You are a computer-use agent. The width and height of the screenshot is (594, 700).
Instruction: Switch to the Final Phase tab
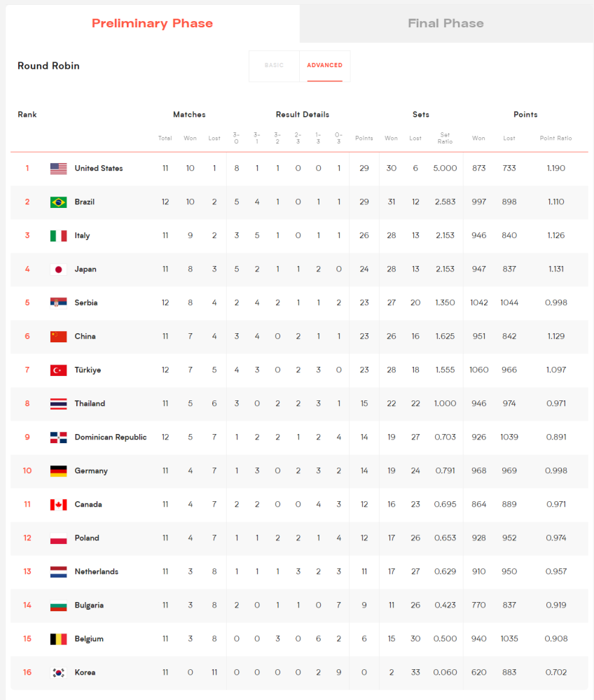click(x=446, y=24)
